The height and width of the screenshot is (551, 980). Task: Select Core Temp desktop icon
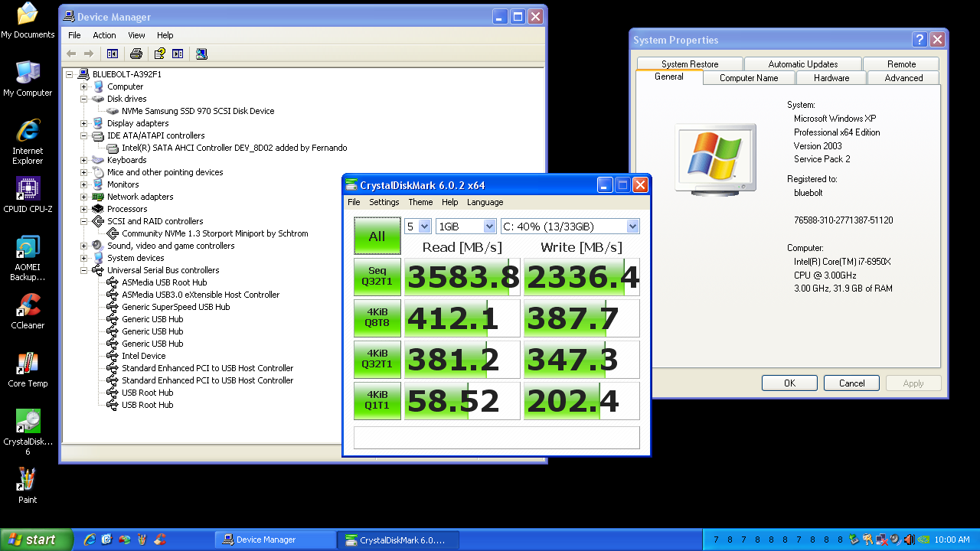28,370
